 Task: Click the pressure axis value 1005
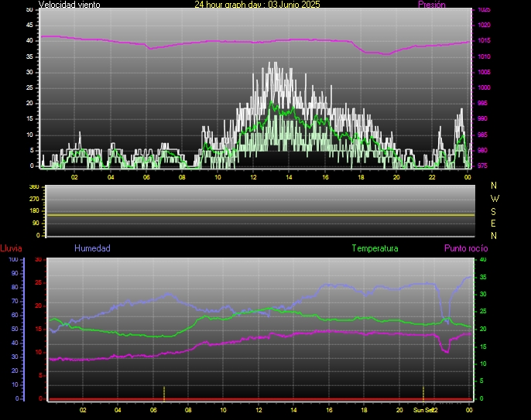point(484,72)
